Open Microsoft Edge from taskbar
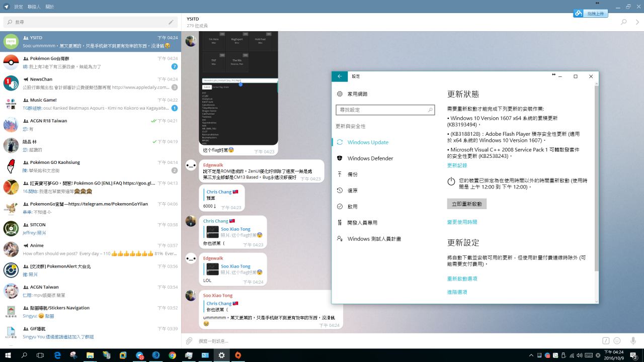The height and width of the screenshot is (362, 644). 57,355
